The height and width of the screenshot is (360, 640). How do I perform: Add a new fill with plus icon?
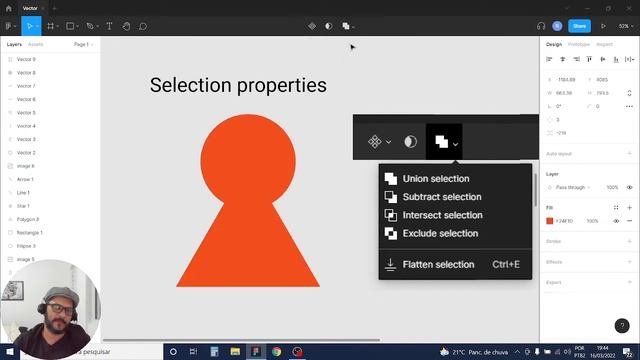(x=629, y=207)
